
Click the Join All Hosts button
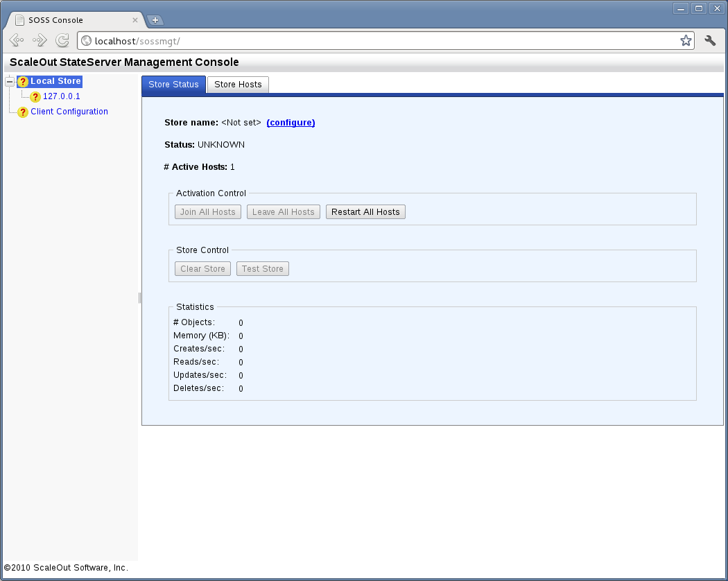[208, 211]
